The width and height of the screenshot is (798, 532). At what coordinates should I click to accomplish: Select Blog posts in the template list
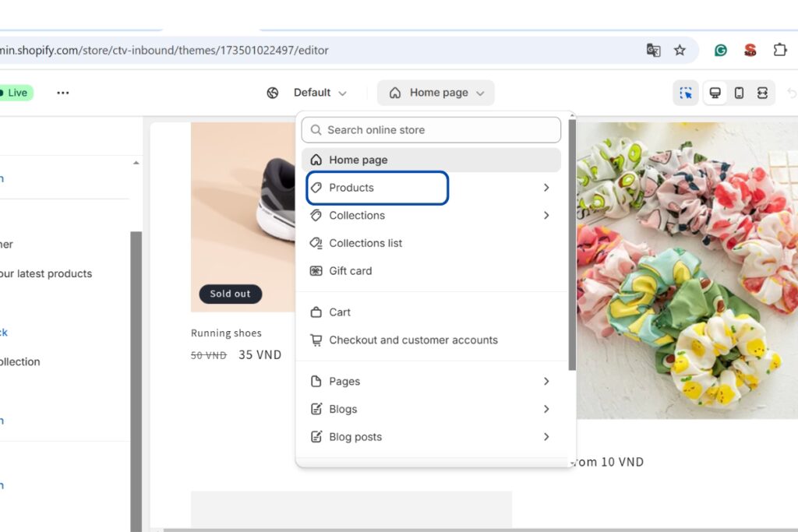click(x=431, y=436)
